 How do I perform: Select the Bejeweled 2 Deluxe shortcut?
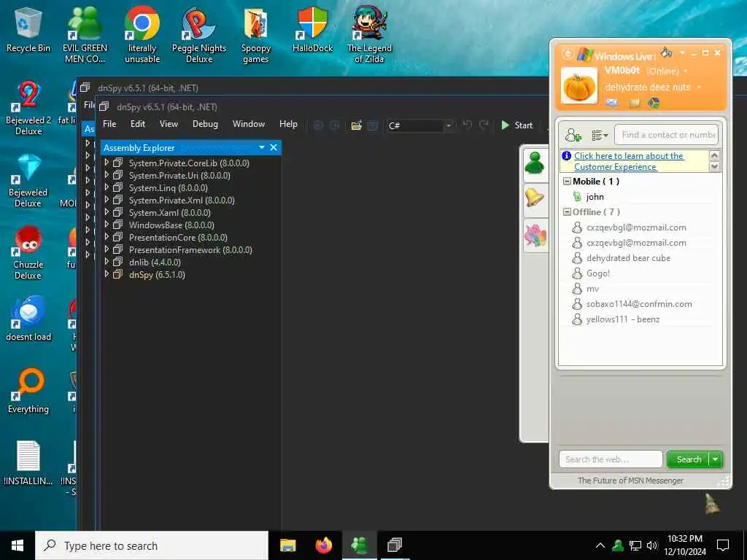(28, 108)
